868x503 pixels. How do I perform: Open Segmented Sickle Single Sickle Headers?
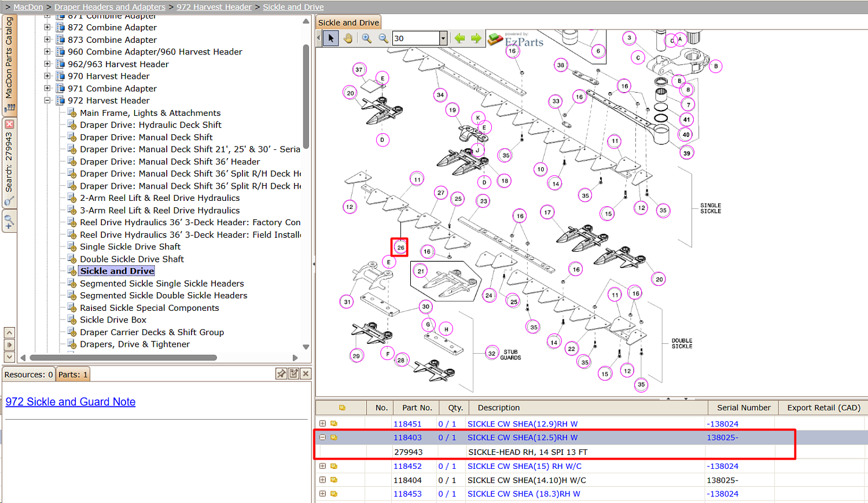162,283
